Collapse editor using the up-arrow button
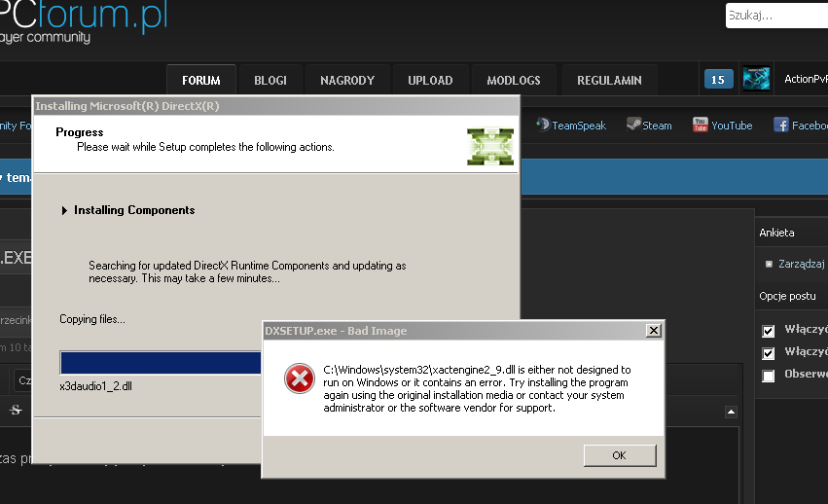 point(731,412)
